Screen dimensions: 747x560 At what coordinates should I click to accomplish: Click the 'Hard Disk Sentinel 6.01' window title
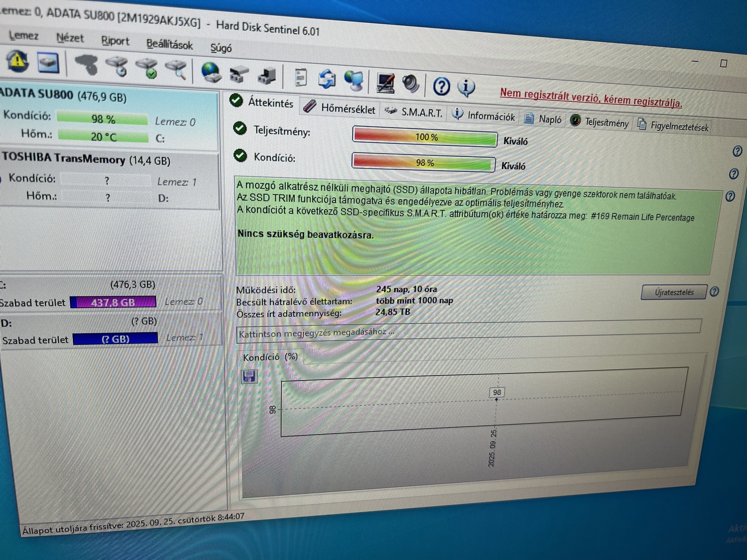(268, 28)
